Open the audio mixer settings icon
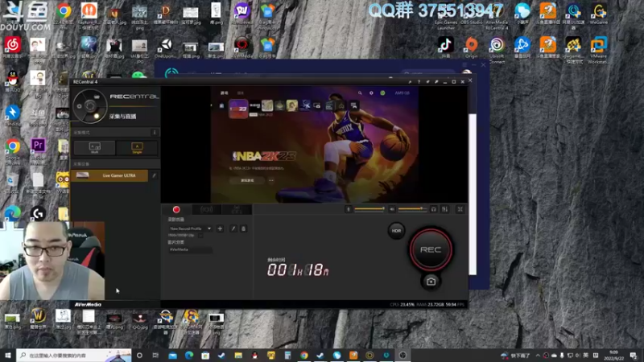The height and width of the screenshot is (362, 644). coord(445,209)
